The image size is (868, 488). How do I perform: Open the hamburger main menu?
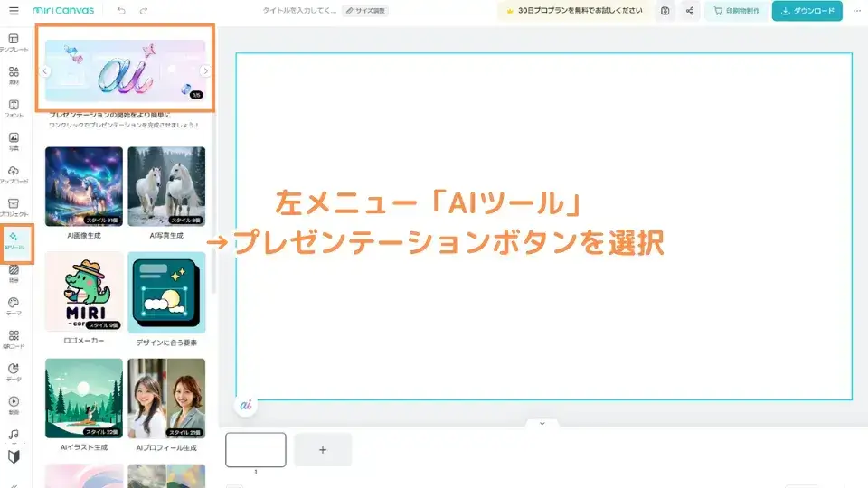point(14,11)
